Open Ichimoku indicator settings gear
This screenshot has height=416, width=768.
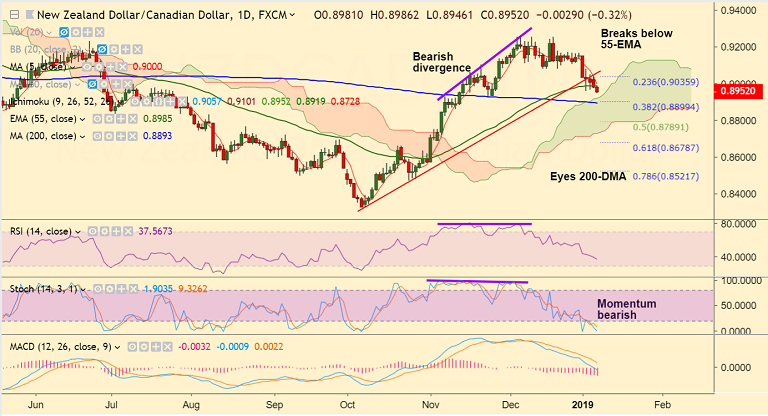[146, 101]
